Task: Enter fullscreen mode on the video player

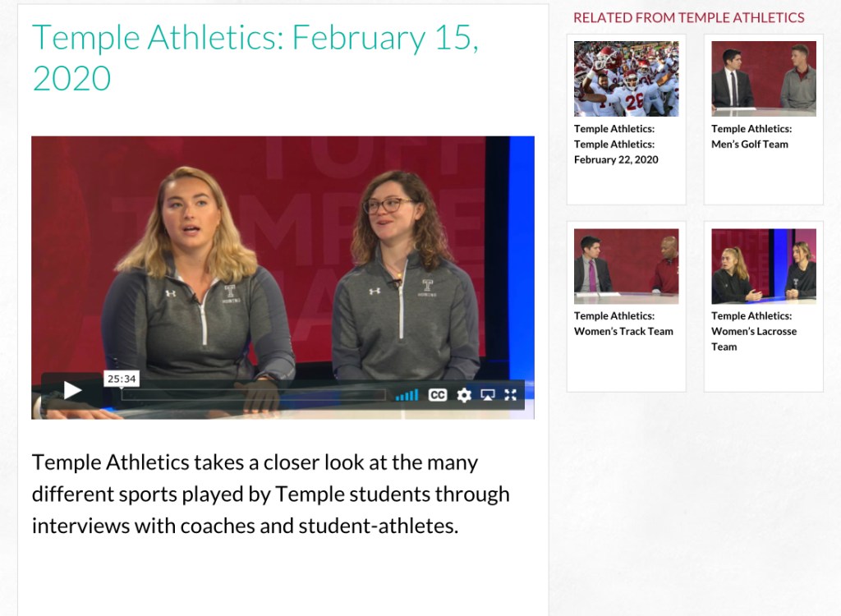Action: coord(511,395)
